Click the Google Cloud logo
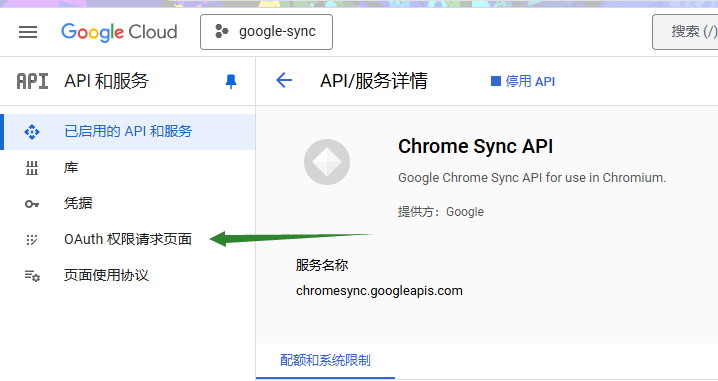The height and width of the screenshot is (381, 718). click(119, 32)
